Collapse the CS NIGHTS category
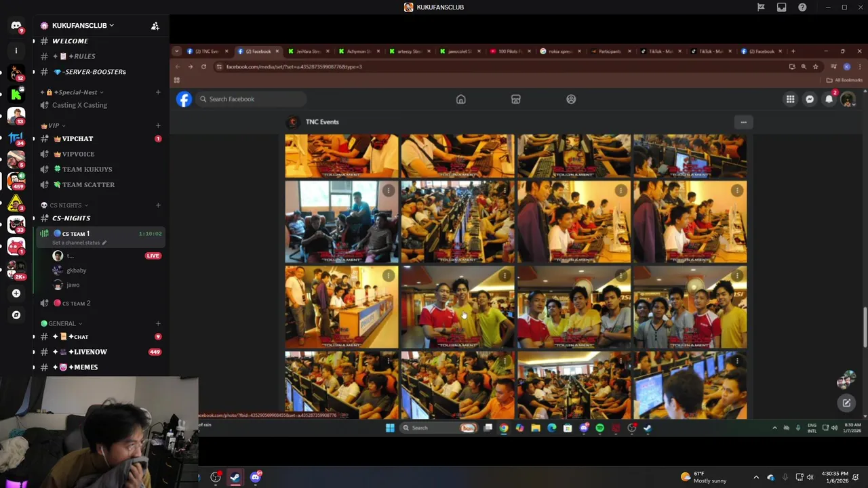The width and height of the screenshot is (868, 488). (64, 205)
